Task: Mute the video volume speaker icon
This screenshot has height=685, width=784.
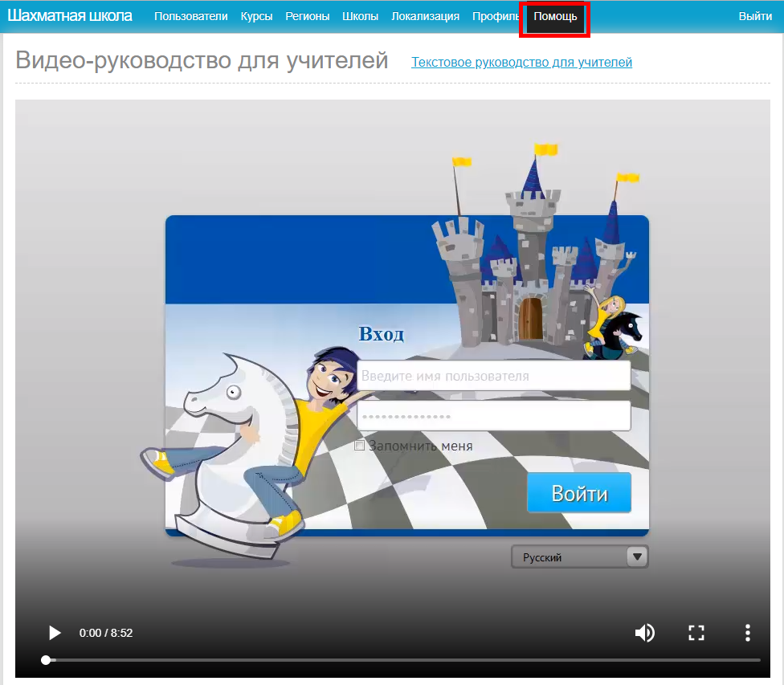Action: point(644,633)
